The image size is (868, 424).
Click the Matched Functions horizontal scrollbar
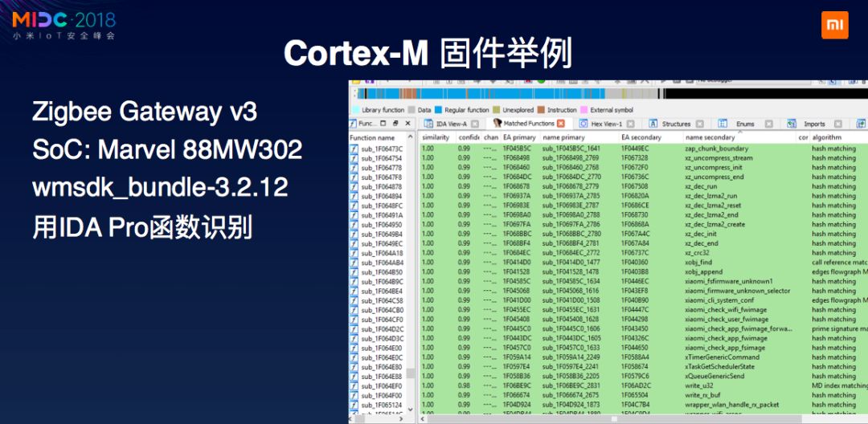coord(642,419)
